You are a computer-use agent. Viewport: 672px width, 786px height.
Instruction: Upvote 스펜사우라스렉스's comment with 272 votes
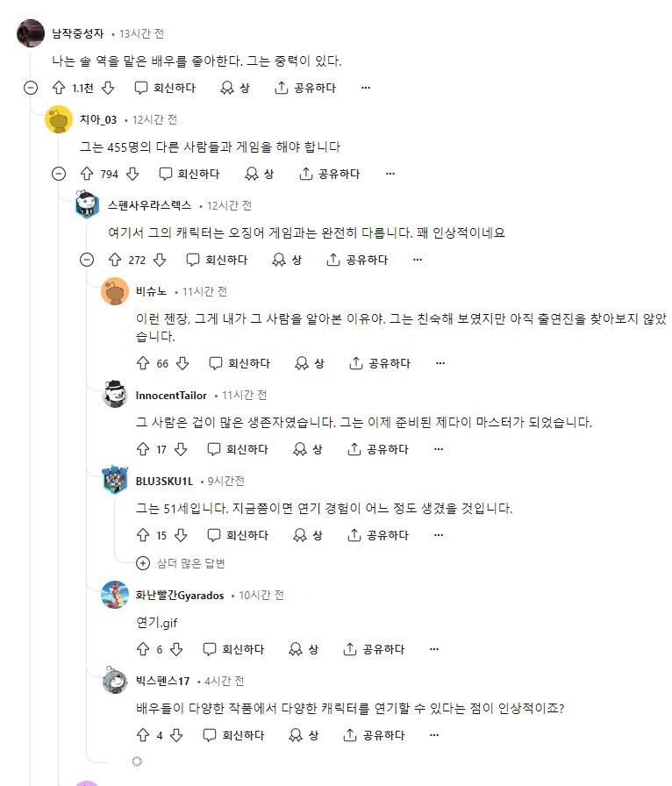[x=116, y=260]
